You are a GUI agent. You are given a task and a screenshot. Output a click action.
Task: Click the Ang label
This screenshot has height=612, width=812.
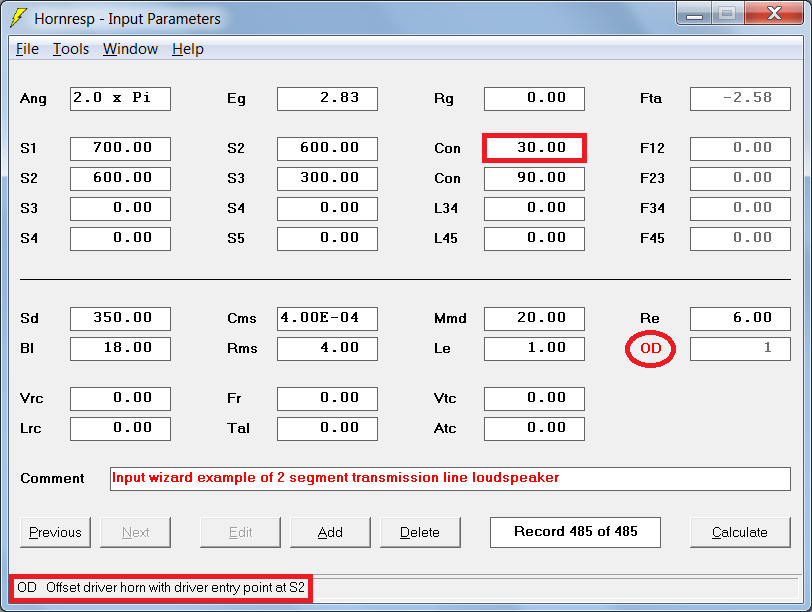[x=33, y=99]
